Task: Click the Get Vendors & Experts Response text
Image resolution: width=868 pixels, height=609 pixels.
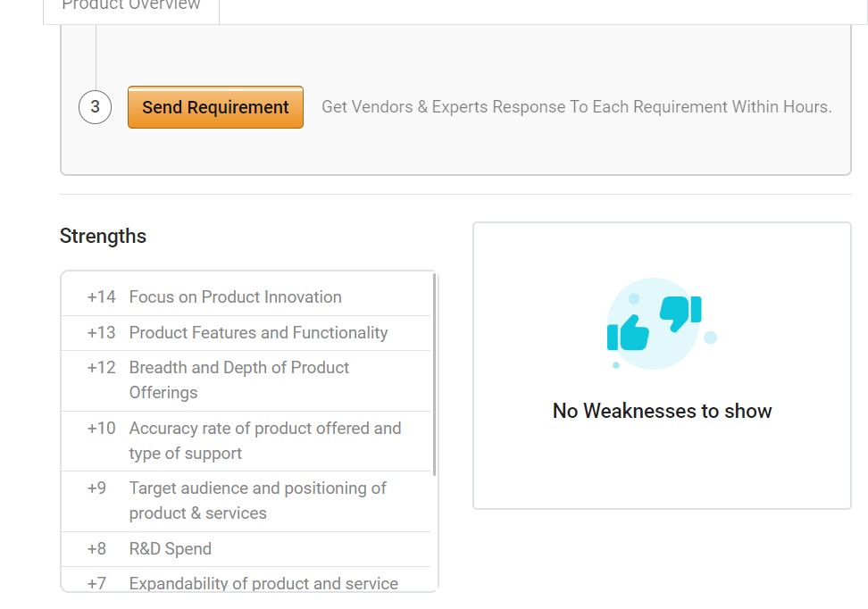Action: [577, 107]
